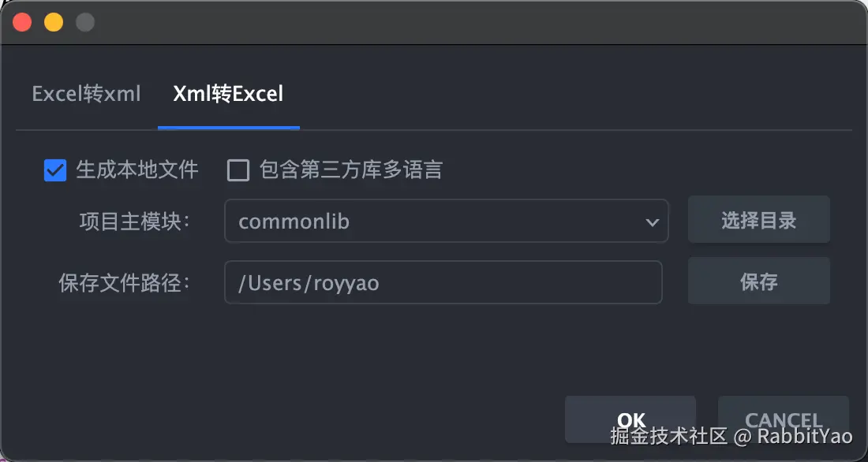Switch to the Excel转xml tab

click(x=86, y=95)
